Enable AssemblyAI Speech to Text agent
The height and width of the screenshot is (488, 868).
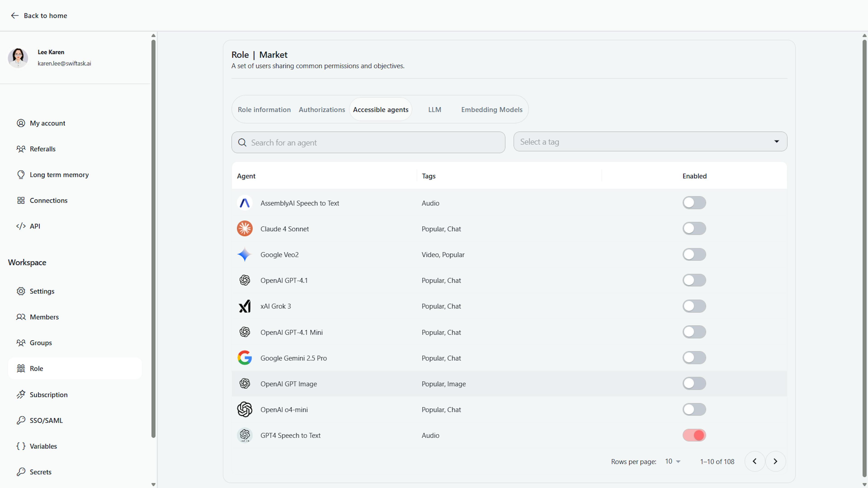pyautogui.click(x=694, y=203)
